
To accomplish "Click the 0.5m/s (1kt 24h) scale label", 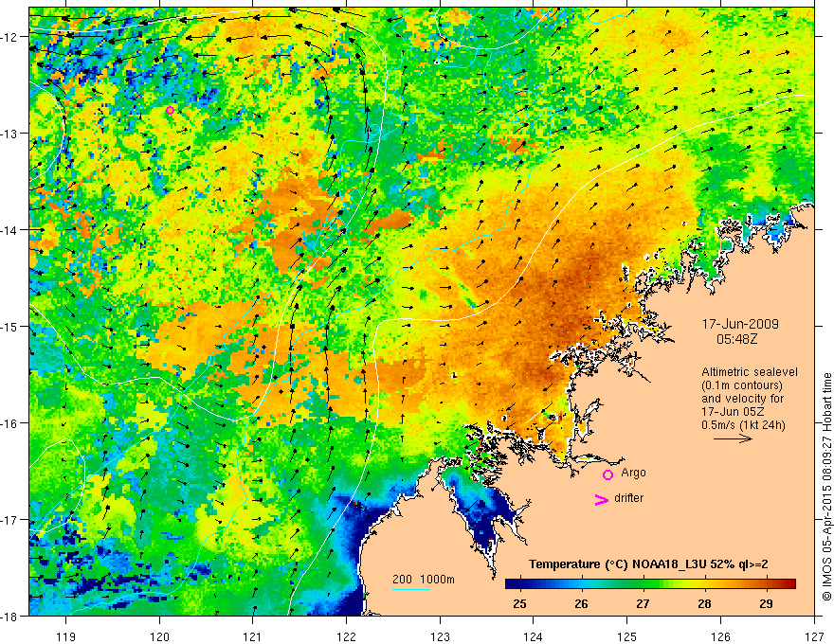I will point(744,424).
